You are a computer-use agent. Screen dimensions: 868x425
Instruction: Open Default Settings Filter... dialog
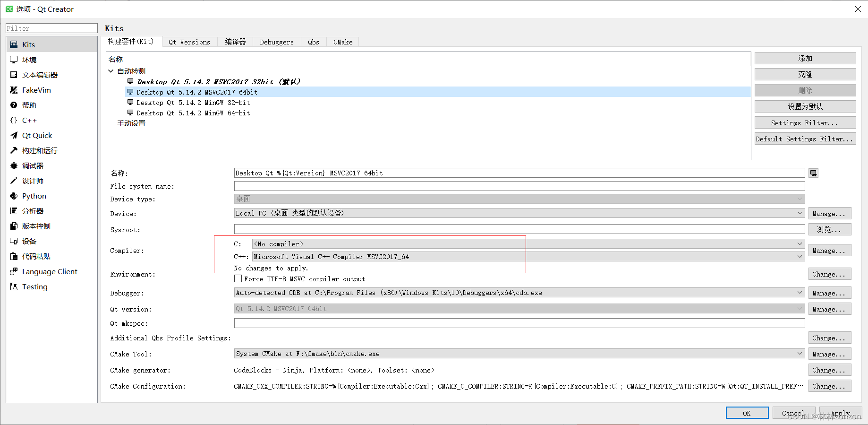pyautogui.click(x=805, y=139)
